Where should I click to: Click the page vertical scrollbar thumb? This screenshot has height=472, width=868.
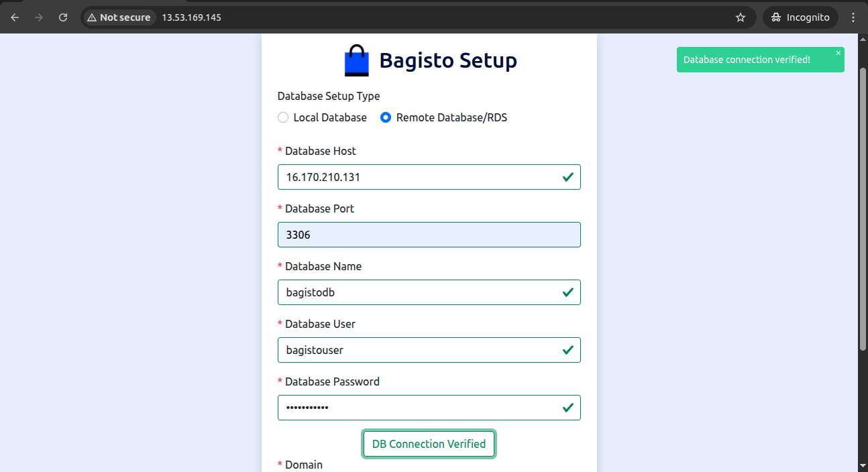click(863, 208)
